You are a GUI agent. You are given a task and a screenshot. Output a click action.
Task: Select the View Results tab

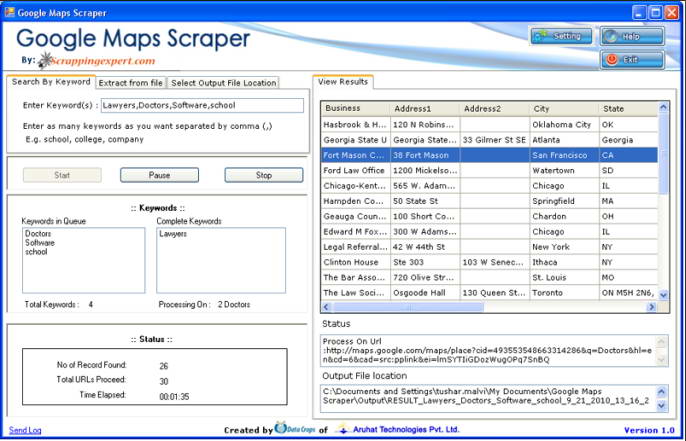point(343,82)
